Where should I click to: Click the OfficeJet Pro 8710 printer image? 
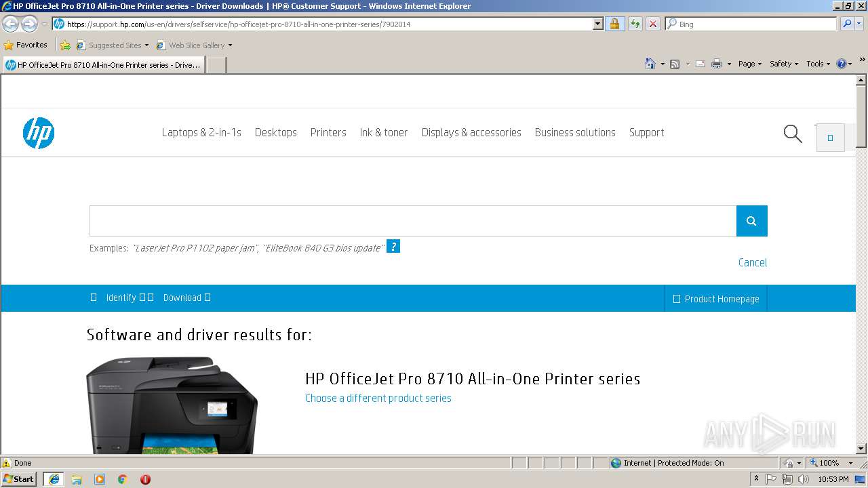[172, 405]
